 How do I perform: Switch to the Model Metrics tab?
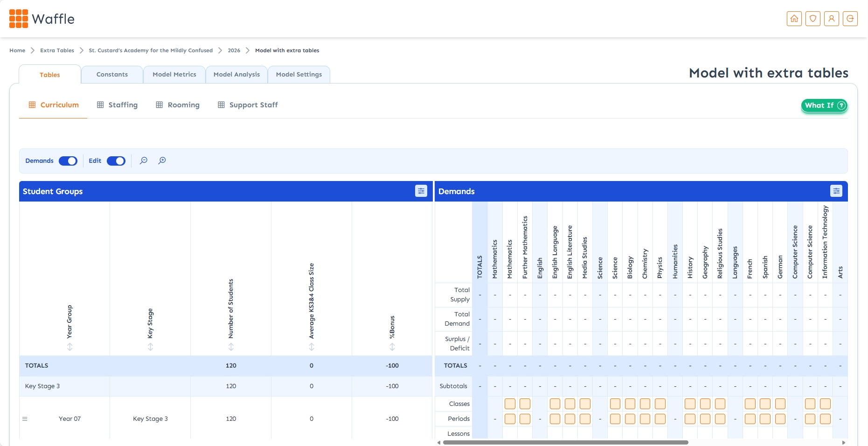(174, 75)
